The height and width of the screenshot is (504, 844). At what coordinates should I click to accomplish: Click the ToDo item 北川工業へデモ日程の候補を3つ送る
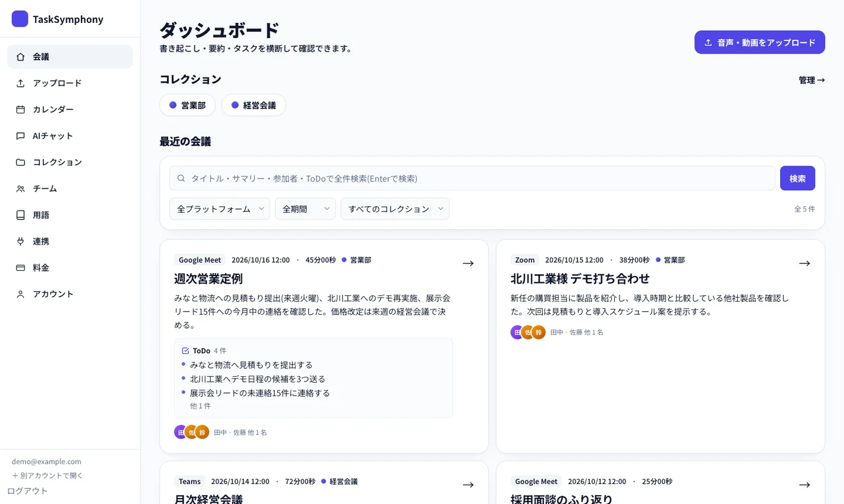[x=257, y=379]
